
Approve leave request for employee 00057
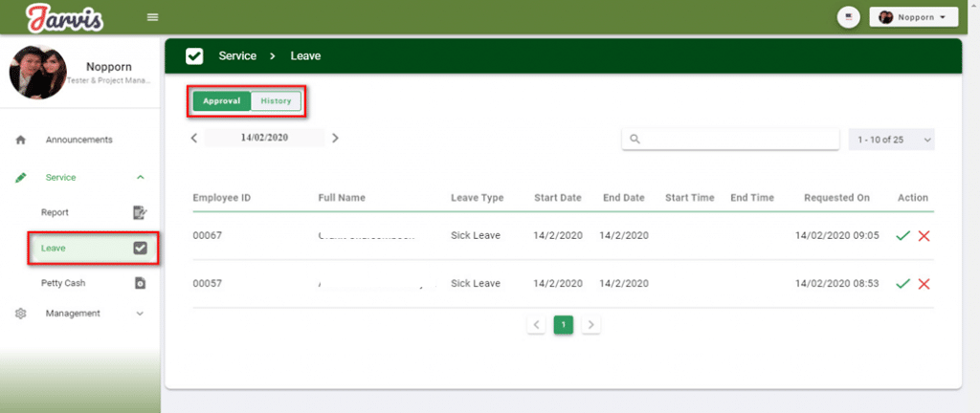click(x=902, y=283)
